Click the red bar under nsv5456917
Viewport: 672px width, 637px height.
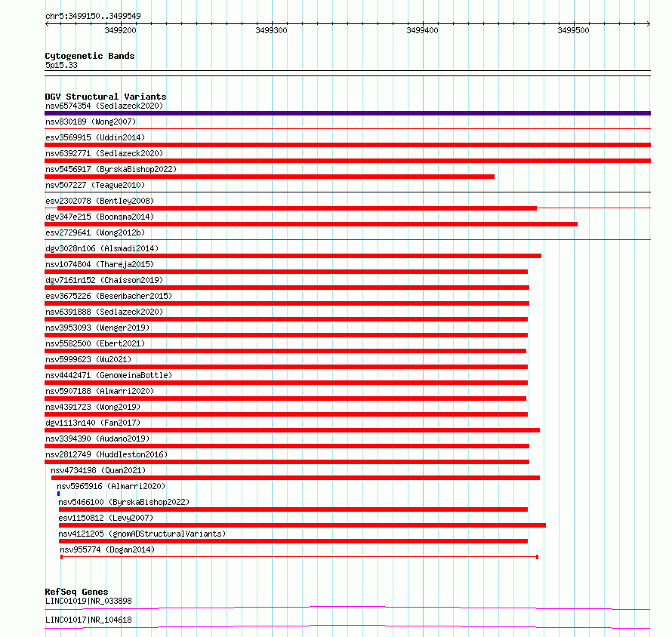tap(270, 177)
